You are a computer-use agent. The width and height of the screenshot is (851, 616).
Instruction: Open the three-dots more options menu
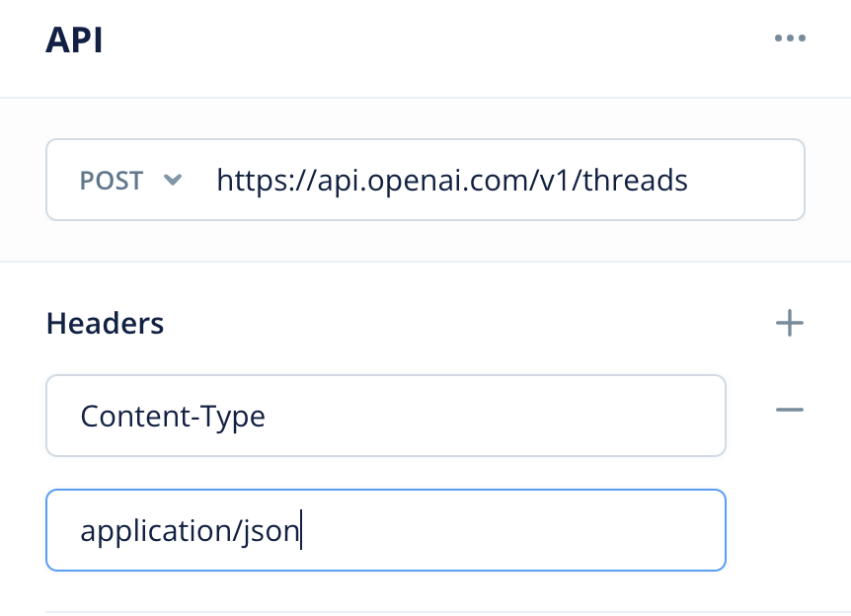(790, 38)
